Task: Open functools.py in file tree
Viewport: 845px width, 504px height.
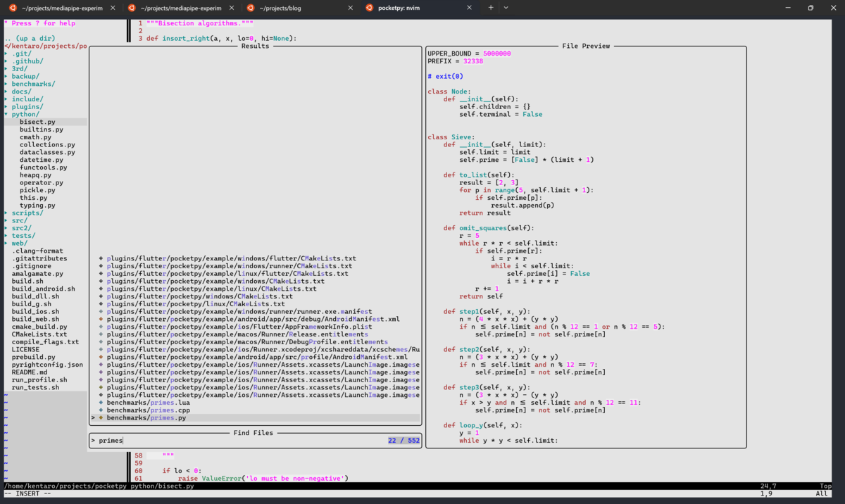Action: [x=44, y=168]
